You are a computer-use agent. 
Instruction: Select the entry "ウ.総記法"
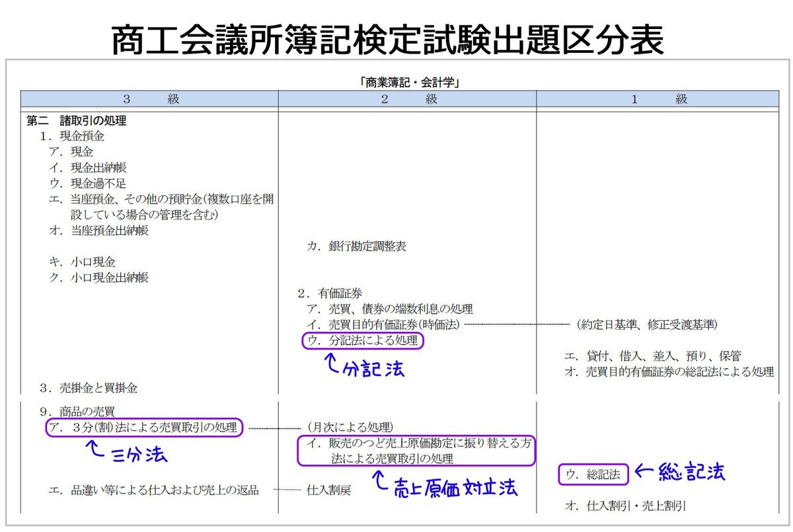pyautogui.click(x=592, y=474)
